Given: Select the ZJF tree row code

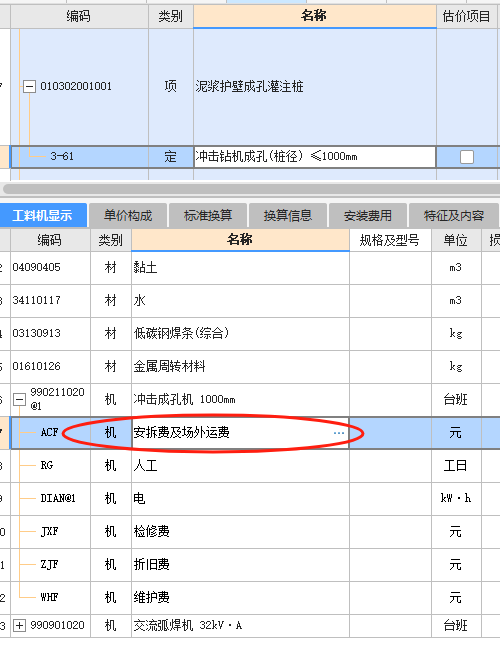Looking at the screenshot, I should coord(49,564).
